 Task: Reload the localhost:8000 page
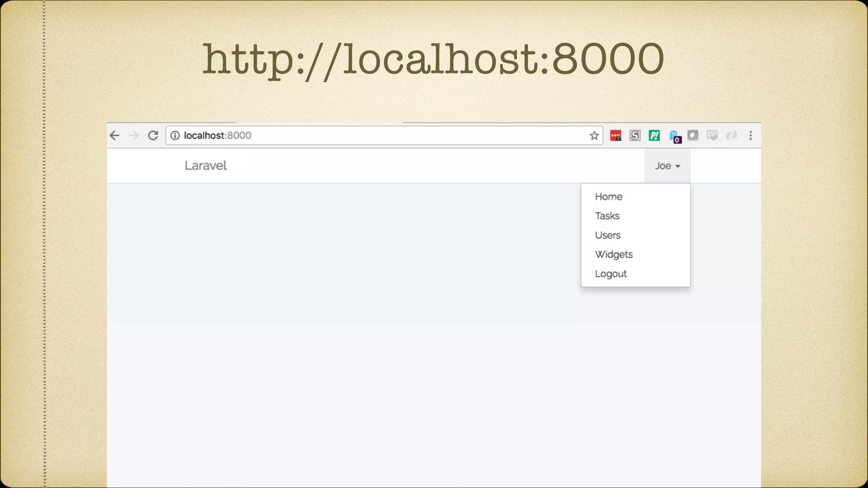click(x=153, y=136)
